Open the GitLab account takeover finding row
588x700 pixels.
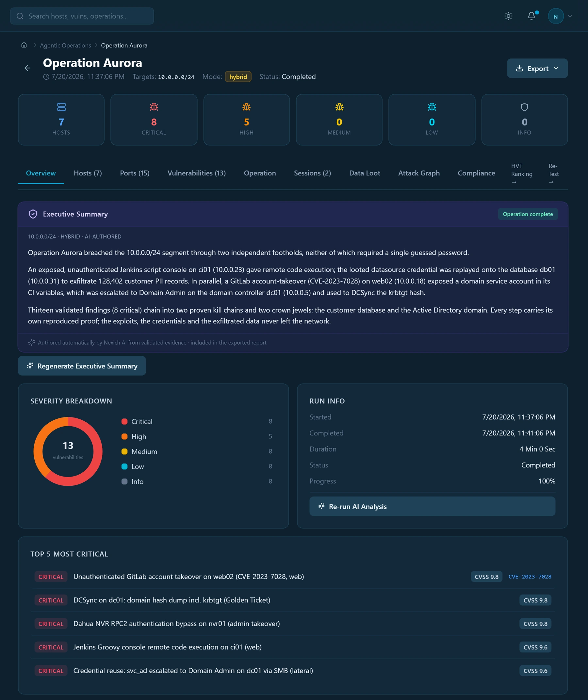point(293,577)
